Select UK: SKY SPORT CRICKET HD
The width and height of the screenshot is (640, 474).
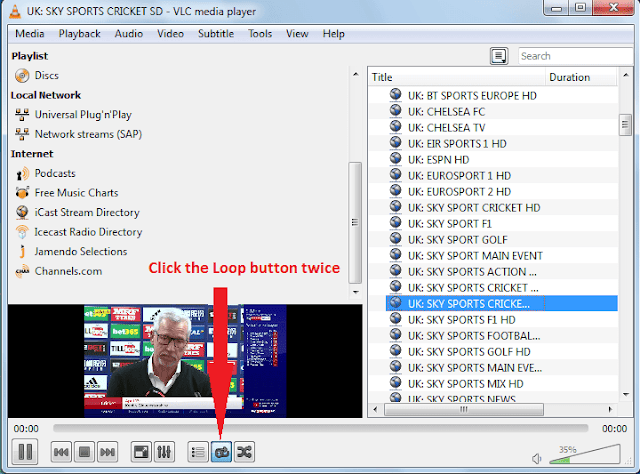coord(474,208)
